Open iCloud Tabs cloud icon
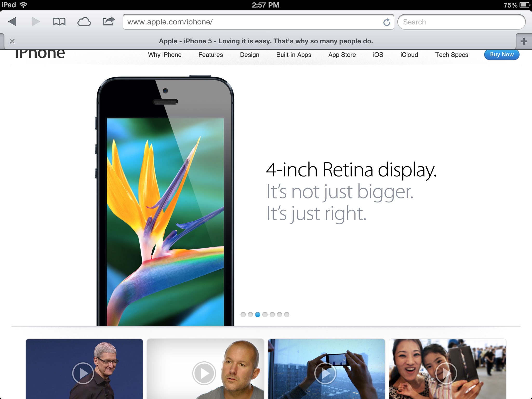 pos(84,22)
